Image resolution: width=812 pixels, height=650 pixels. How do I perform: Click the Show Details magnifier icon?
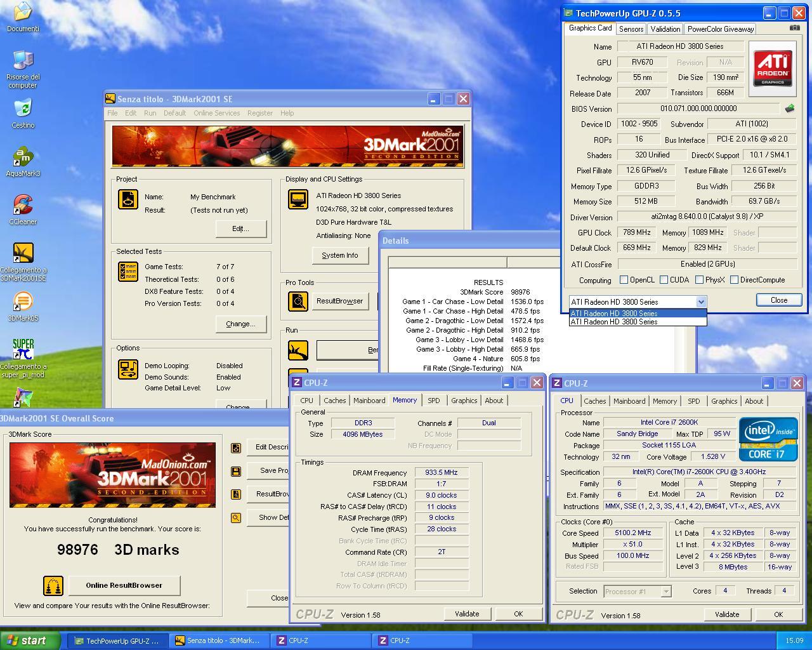[x=236, y=517]
